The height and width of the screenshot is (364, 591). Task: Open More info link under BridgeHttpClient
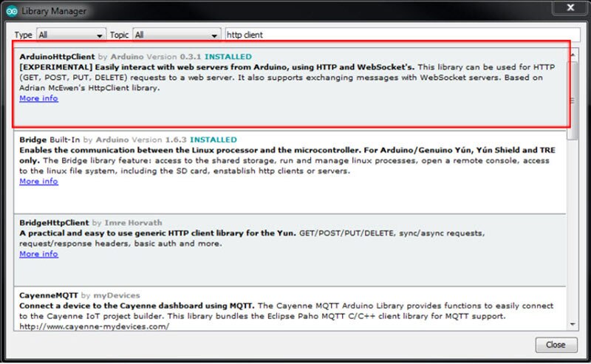click(x=38, y=254)
